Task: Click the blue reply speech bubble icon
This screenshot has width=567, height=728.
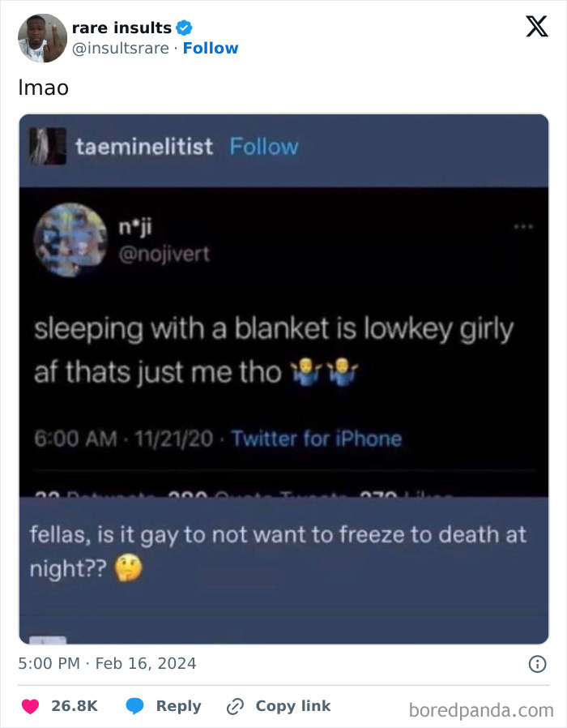Action: click(x=135, y=706)
